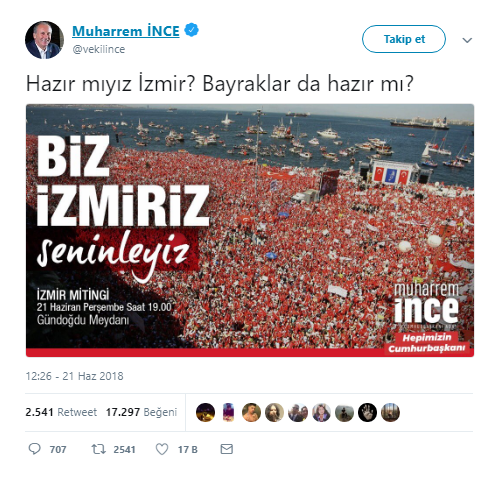The width and height of the screenshot is (497, 480).
Task: Click the @vekilince handle
Action: point(99,49)
